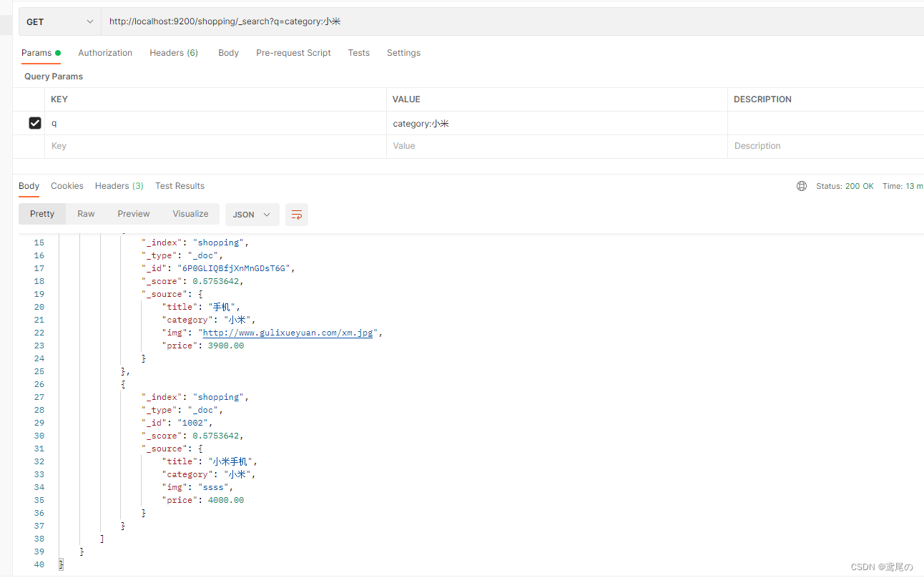The width and height of the screenshot is (924, 578).
Task: Open the response Cookies tab
Action: 67,186
